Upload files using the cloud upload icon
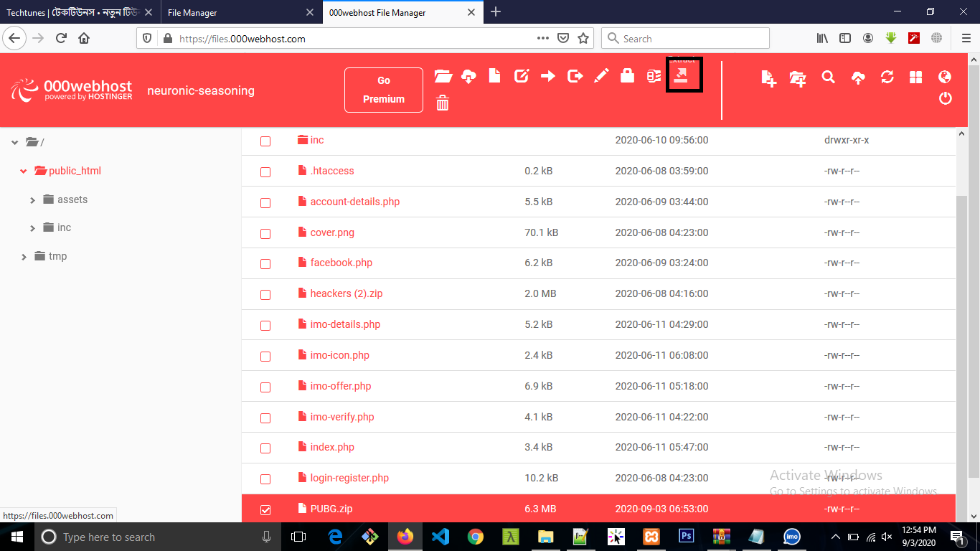The image size is (980, 551). click(x=858, y=77)
